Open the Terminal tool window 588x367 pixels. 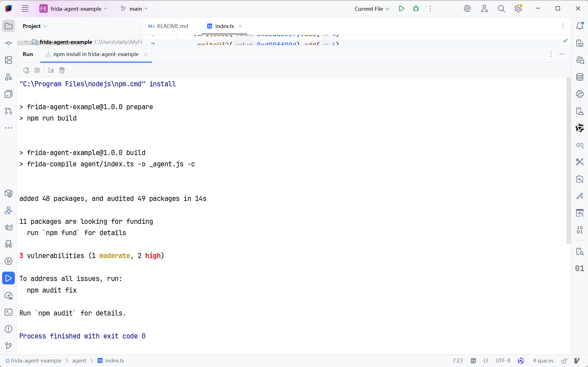click(8, 312)
